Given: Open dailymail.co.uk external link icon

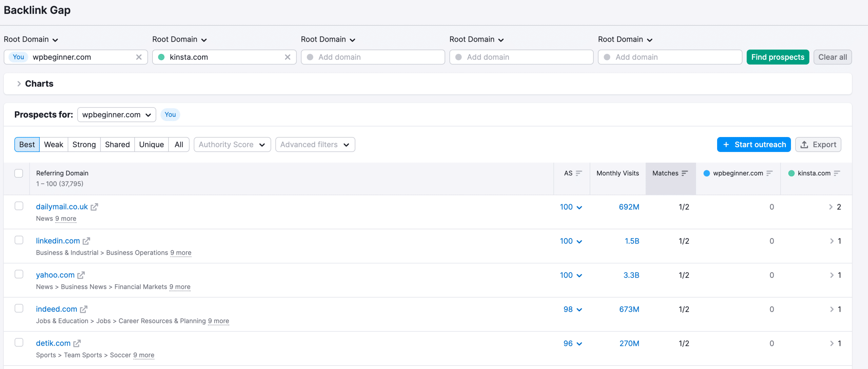Looking at the screenshot, I should [94, 207].
